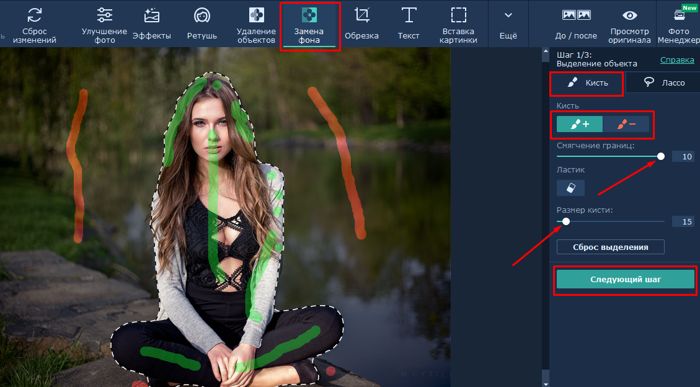Switch to the Кисть tab

pos(587,83)
